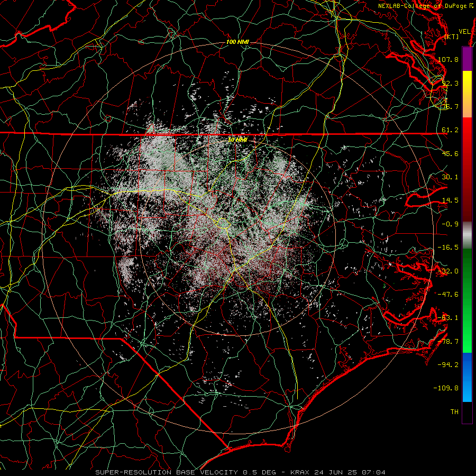Click the yellow-orange segment of the color bar
The height and width of the screenshot is (476, 476).
click(467, 94)
